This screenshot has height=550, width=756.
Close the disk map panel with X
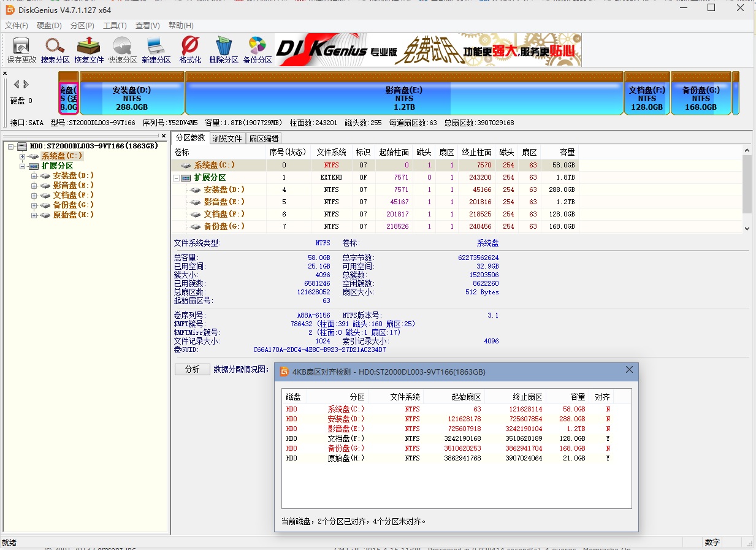[x=5, y=74]
